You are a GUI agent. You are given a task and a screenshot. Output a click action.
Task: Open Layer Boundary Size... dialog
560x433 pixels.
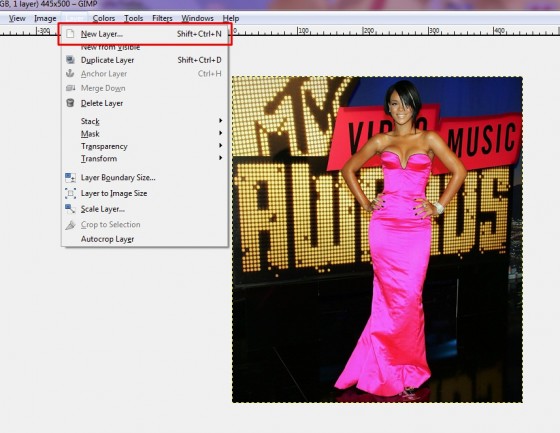[x=145, y=178]
